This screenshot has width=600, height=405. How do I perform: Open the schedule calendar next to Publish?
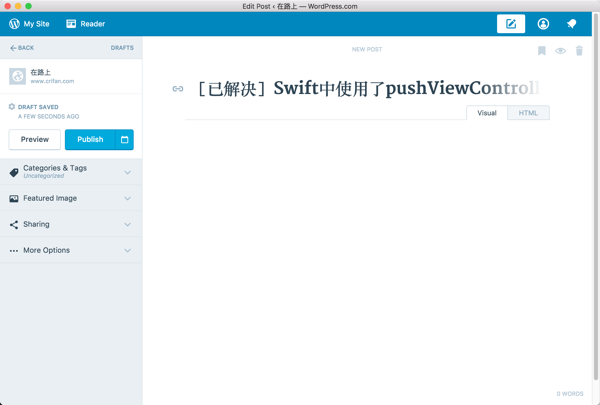tap(124, 139)
